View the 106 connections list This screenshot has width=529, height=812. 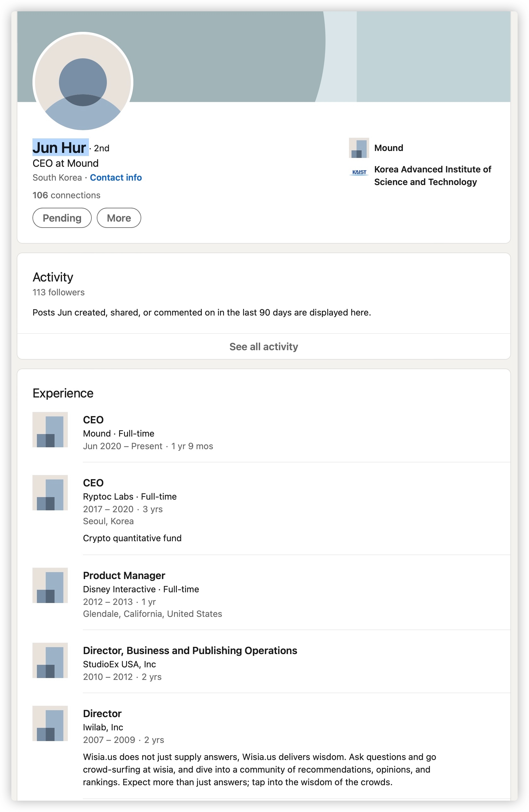[x=66, y=195]
